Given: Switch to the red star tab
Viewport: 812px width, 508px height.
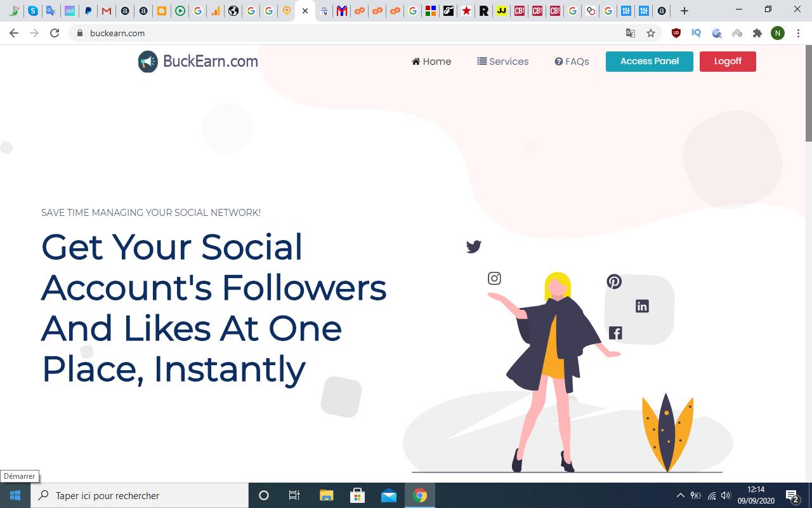Looking at the screenshot, I should (x=466, y=11).
